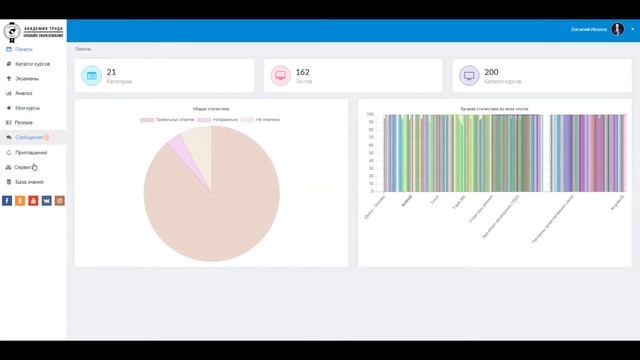Viewport: 640px width, 360px height.
Task: Open the Facebook social link icon
Action: tap(7, 200)
